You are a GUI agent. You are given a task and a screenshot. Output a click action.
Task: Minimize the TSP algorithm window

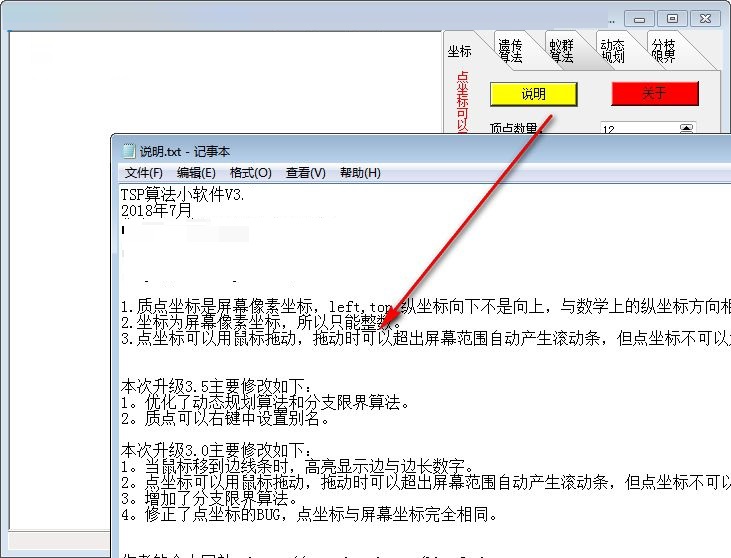click(640, 19)
